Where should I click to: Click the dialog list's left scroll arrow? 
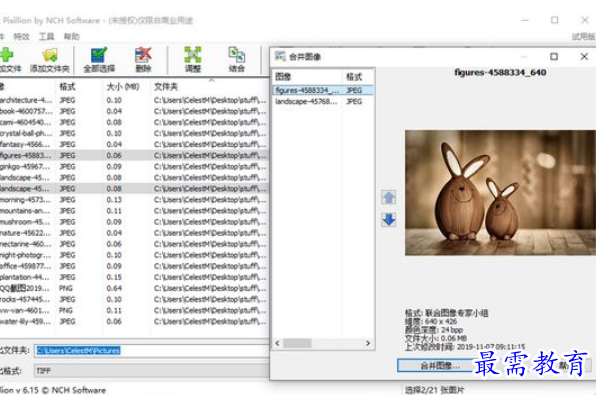click(x=277, y=343)
